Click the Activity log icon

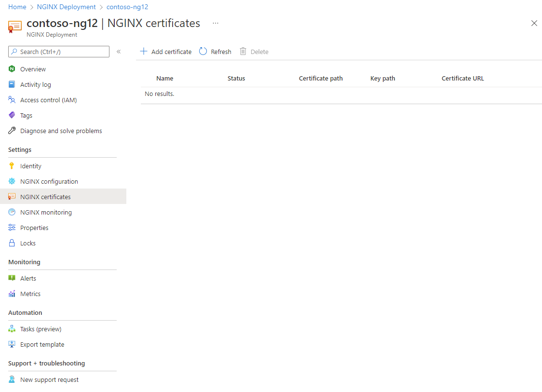12,84
